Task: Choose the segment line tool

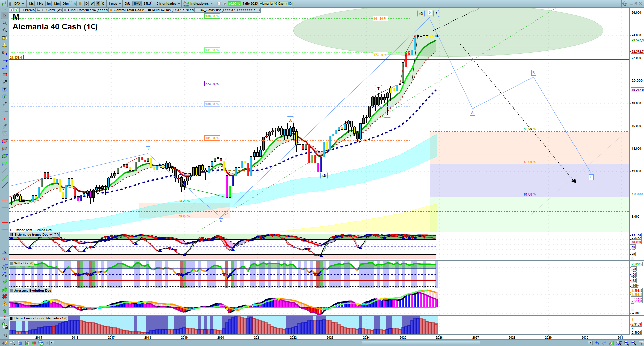Action: (5, 104)
